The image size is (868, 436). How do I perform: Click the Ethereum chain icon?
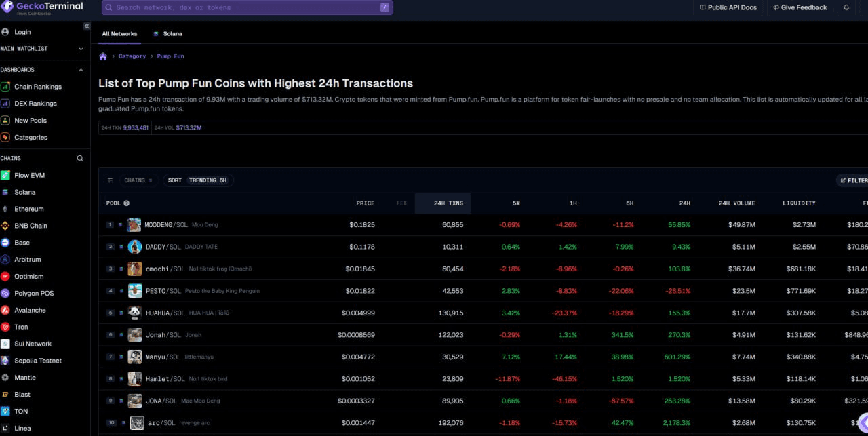point(5,209)
